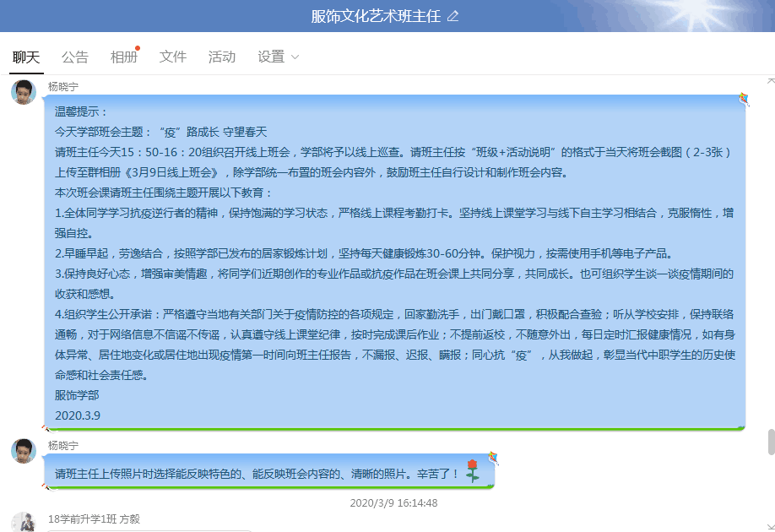Click the vertical scrollbar thumb in the chat
The image size is (775, 532).
(770, 441)
